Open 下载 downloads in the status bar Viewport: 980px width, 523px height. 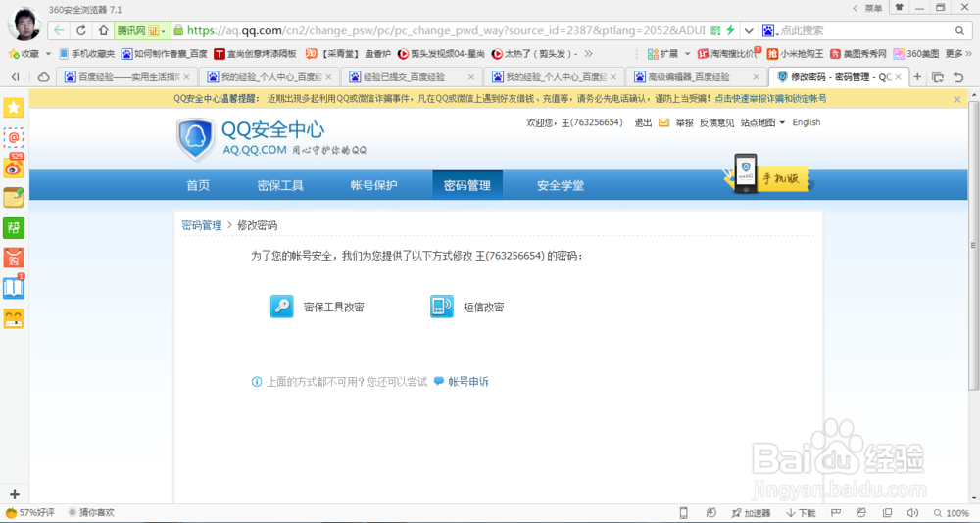tap(801, 513)
